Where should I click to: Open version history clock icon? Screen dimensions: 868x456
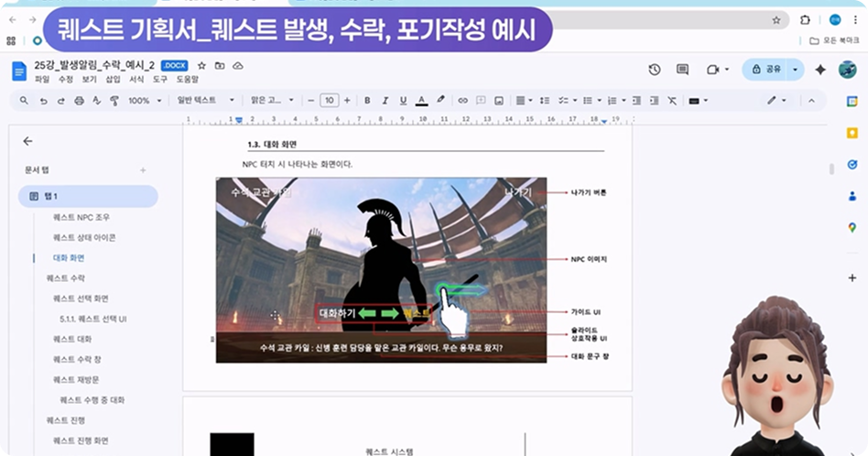[x=655, y=70]
